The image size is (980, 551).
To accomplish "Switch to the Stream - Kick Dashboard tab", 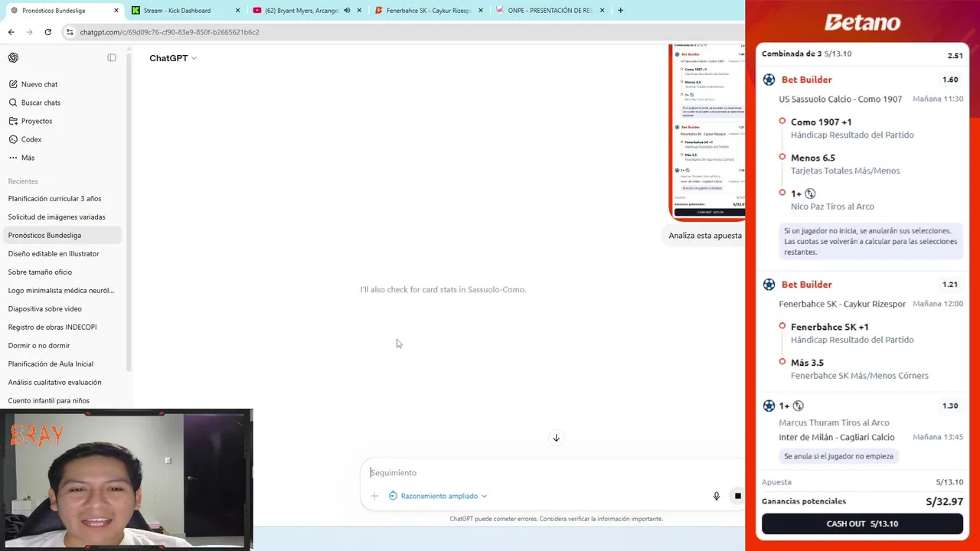I will click(185, 11).
